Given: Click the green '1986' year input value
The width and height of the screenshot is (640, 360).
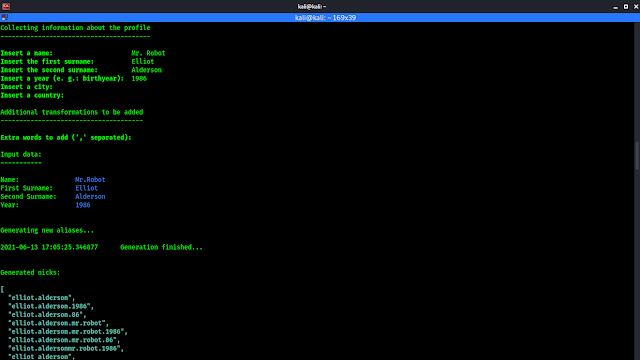Looking at the screenshot, I should 139,78.
